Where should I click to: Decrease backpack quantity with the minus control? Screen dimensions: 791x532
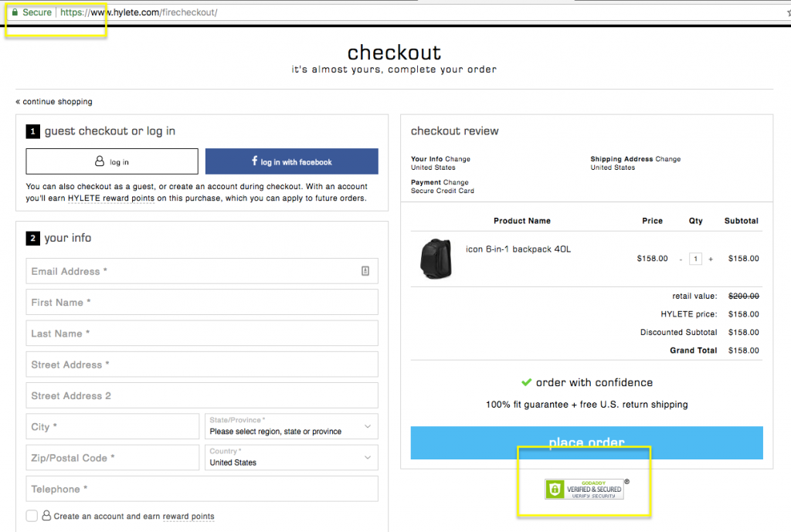[x=681, y=259]
